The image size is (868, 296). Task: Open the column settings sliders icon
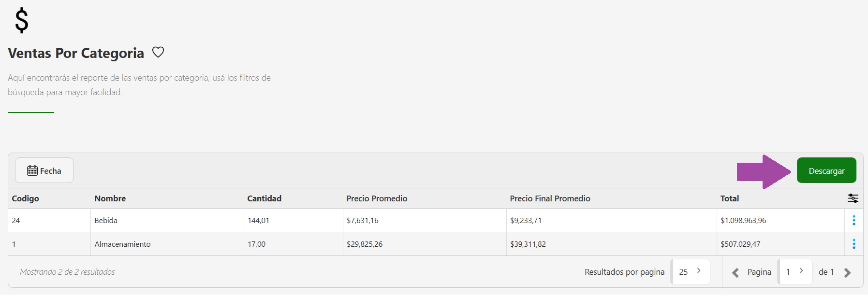click(x=853, y=198)
